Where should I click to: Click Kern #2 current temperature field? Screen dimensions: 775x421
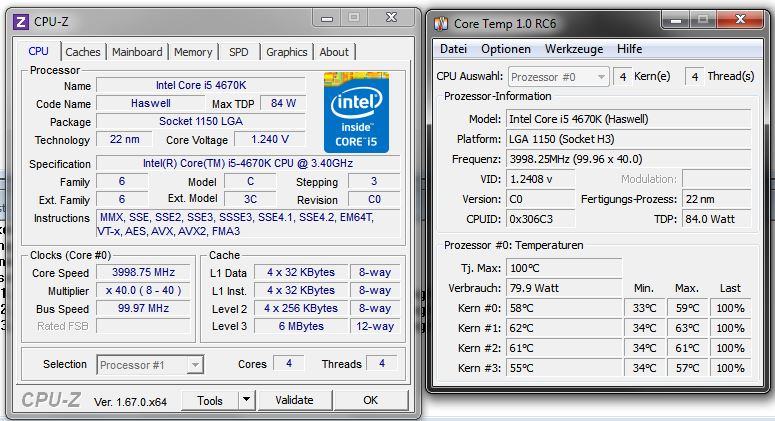pos(563,348)
